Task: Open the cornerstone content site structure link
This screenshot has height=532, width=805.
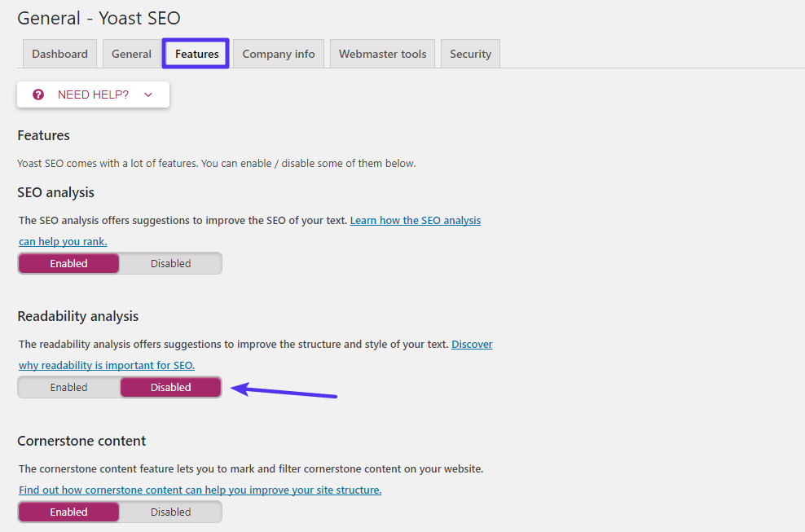Action: 200,490
